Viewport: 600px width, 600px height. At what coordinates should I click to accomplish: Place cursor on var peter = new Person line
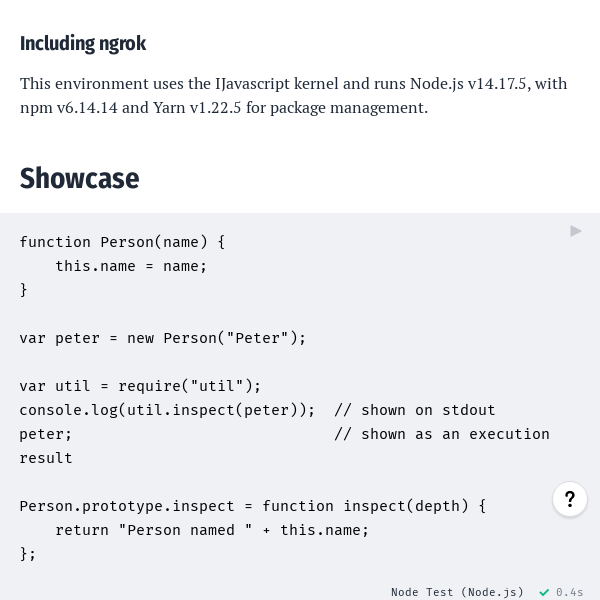click(163, 338)
